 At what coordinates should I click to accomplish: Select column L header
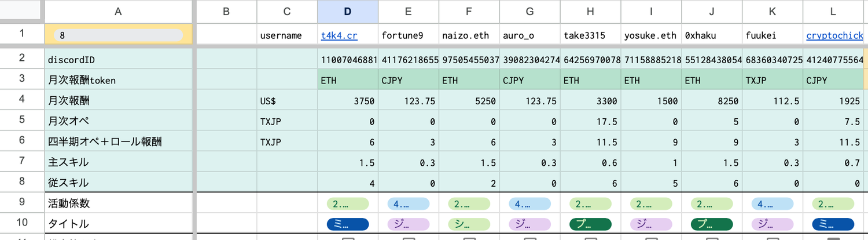[834, 12]
